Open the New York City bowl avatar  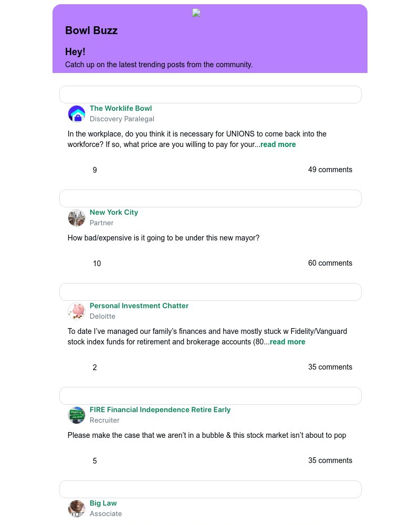(x=77, y=218)
